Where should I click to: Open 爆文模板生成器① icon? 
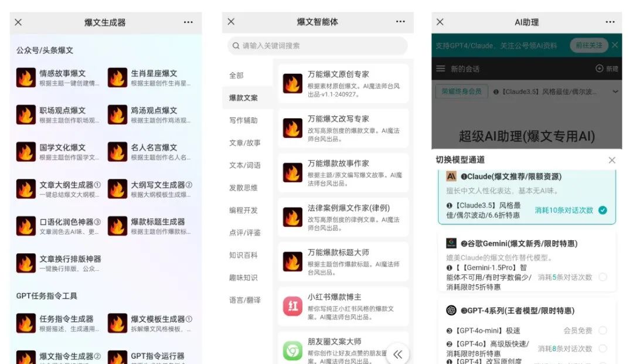click(117, 323)
